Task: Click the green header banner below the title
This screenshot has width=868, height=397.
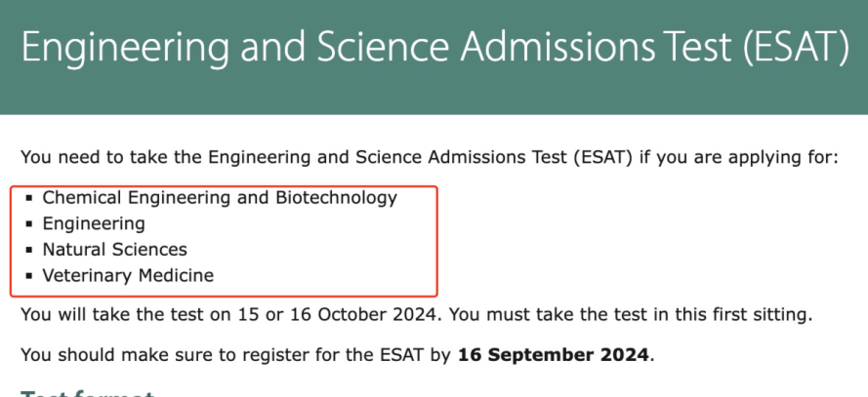Action: [x=434, y=94]
